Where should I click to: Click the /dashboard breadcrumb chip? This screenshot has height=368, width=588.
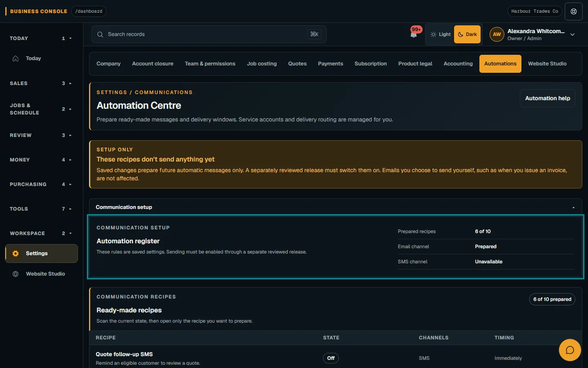pos(89,11)
